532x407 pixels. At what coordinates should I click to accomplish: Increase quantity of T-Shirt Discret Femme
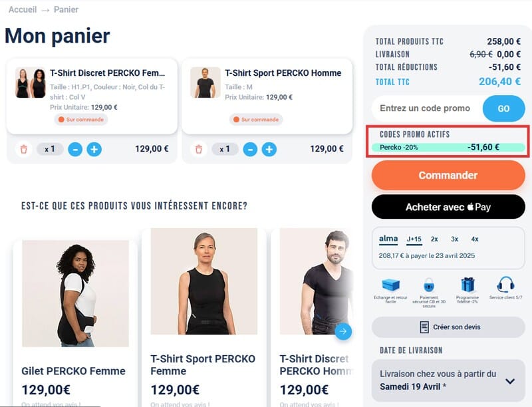point(94,149)
